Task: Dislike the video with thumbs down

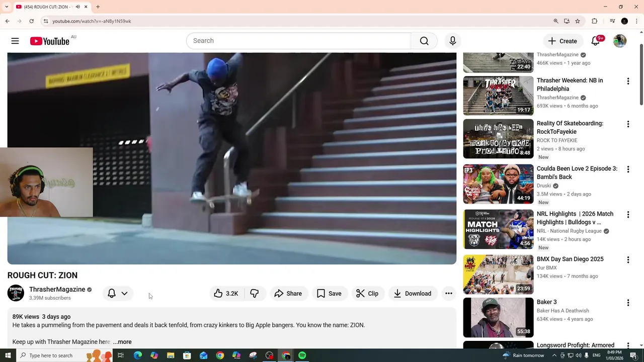Action: coord(255,294)
